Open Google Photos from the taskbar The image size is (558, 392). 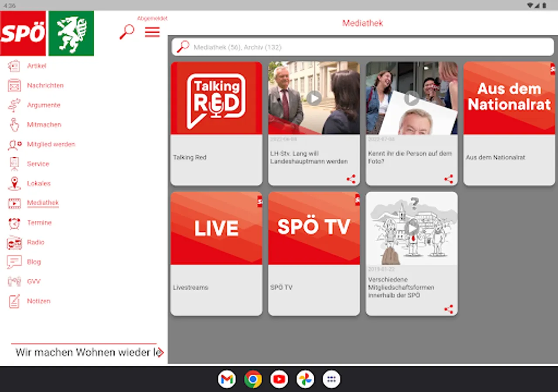[305, 379]
